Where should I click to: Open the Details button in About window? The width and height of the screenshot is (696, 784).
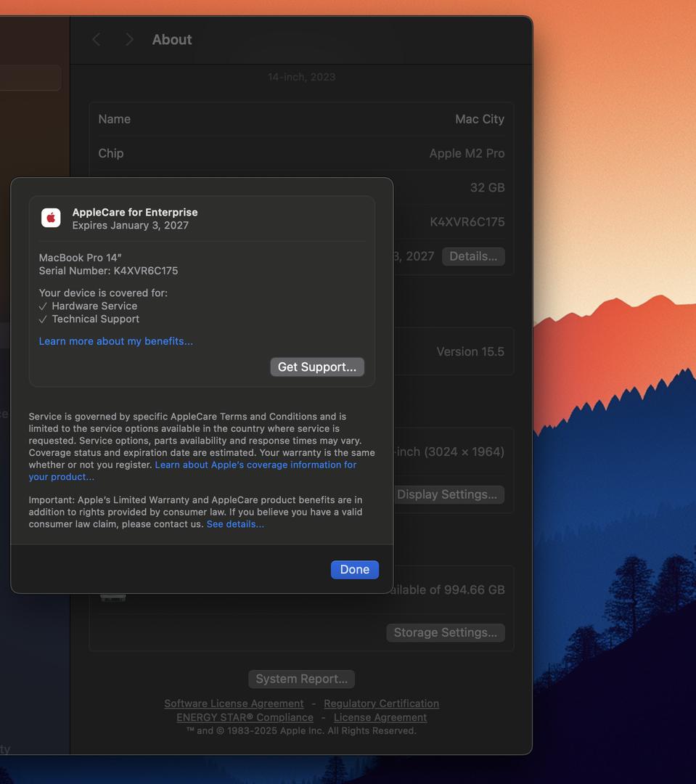(x=473, y=256)
